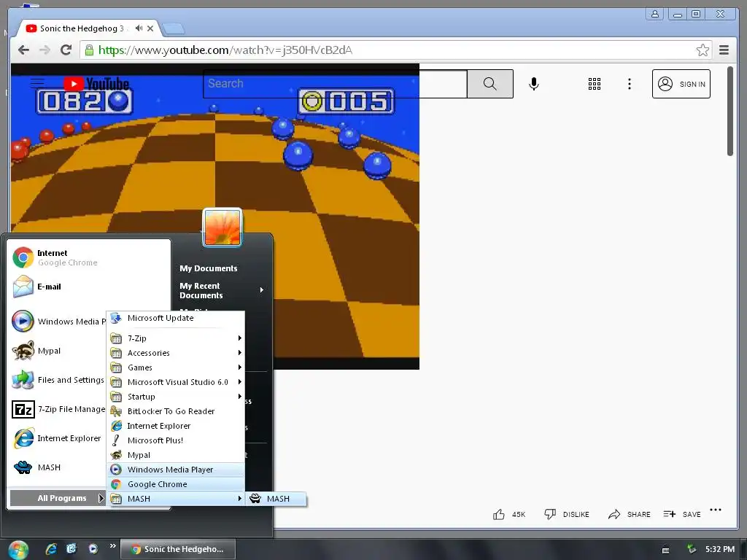This screenshot has height=560, width=747.
Task: Open E-mail from Start menu
Action: (88, 287)
